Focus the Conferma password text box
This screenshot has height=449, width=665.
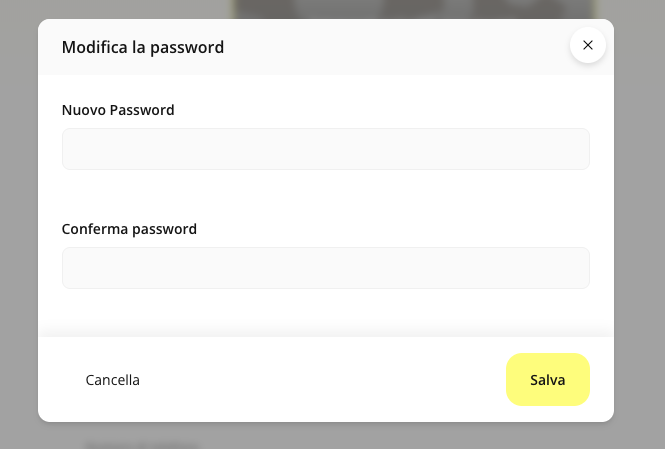pos(326,268)
